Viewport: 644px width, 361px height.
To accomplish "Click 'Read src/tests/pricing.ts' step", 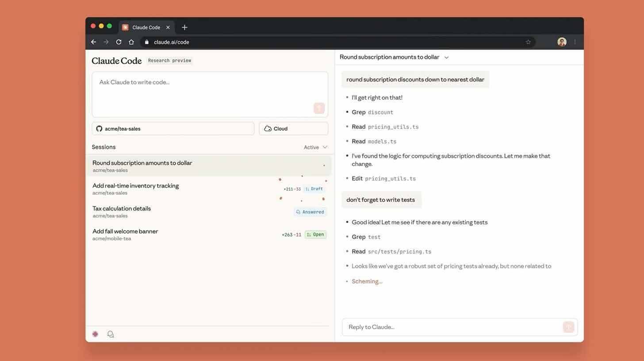I will point(391,252).
